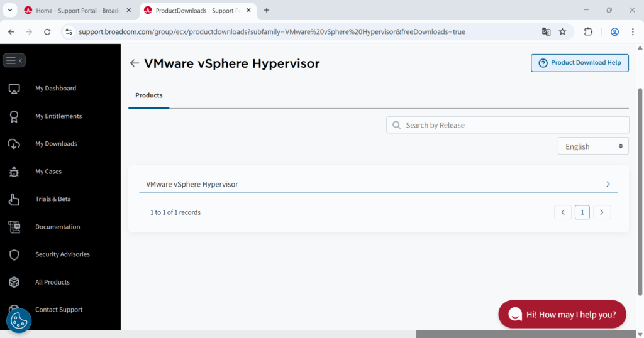Open the Documentation icon in sidebar
Screen dimensions: 644x338
(14, 227)
